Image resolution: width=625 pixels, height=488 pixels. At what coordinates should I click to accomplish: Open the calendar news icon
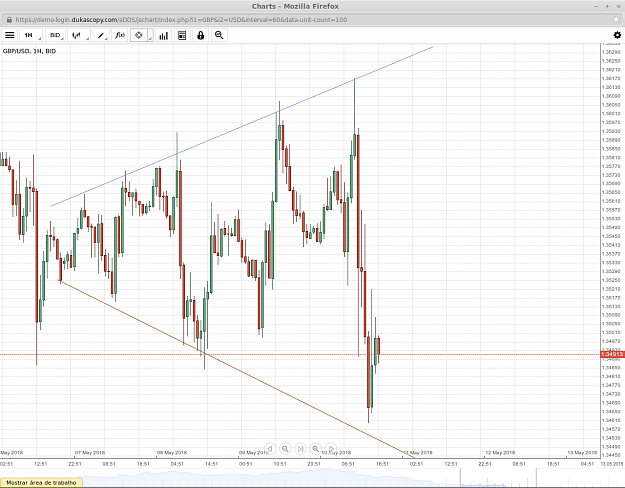coord(182,35)
